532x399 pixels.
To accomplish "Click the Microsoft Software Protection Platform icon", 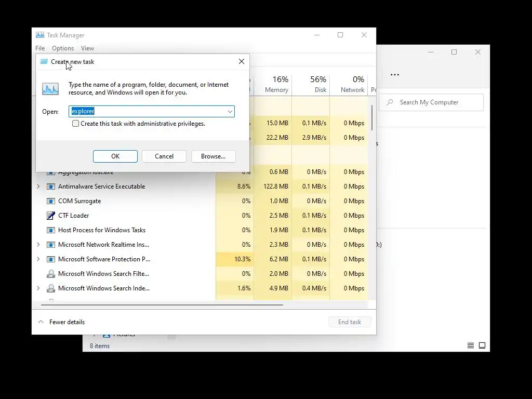I will [x=50, y=259].
